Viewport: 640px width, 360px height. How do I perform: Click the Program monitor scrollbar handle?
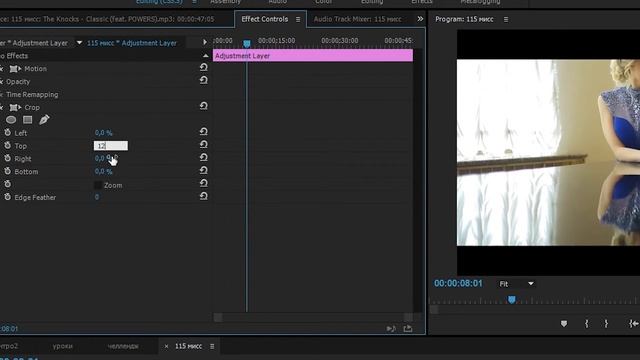[434, 310]
